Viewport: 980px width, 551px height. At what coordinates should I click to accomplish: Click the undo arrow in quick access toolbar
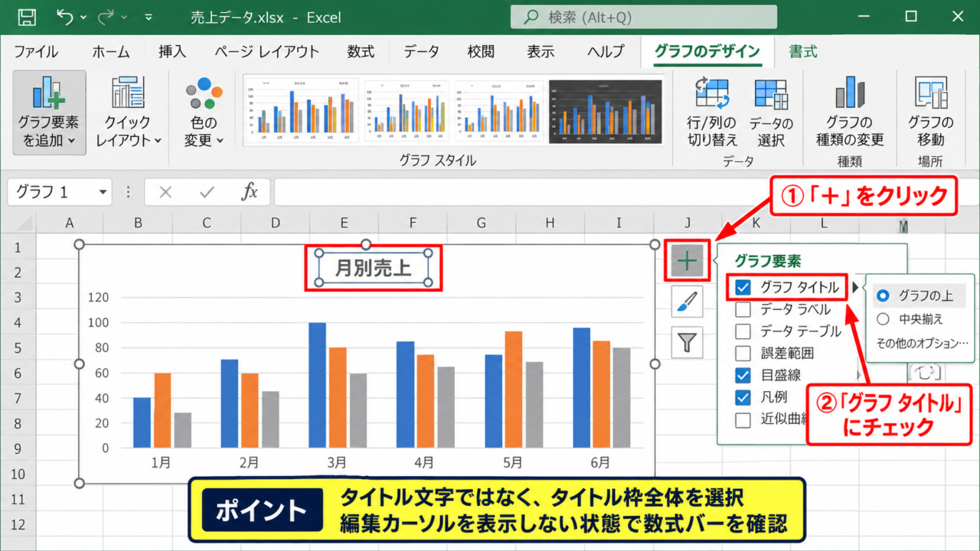[66, 18]
